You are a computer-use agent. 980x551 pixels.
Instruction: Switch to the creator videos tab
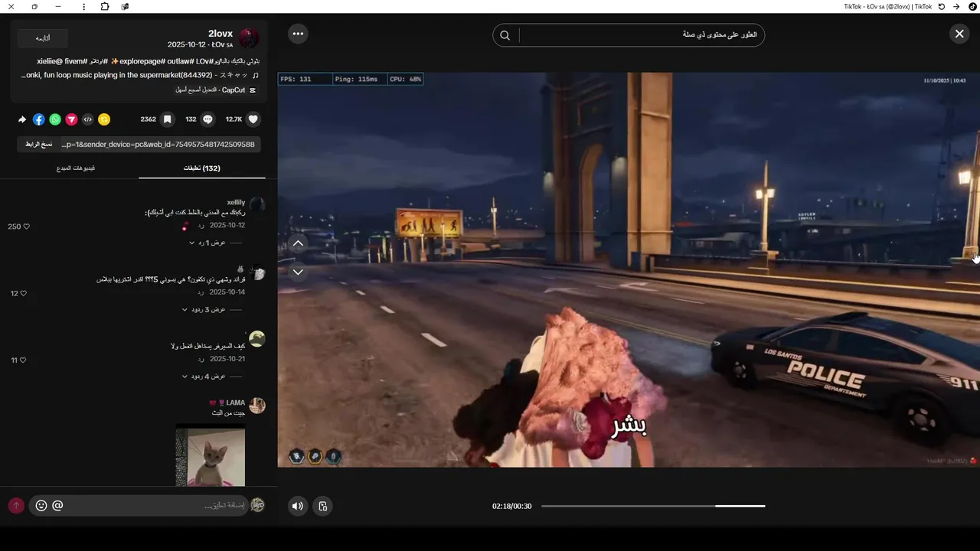76,168
